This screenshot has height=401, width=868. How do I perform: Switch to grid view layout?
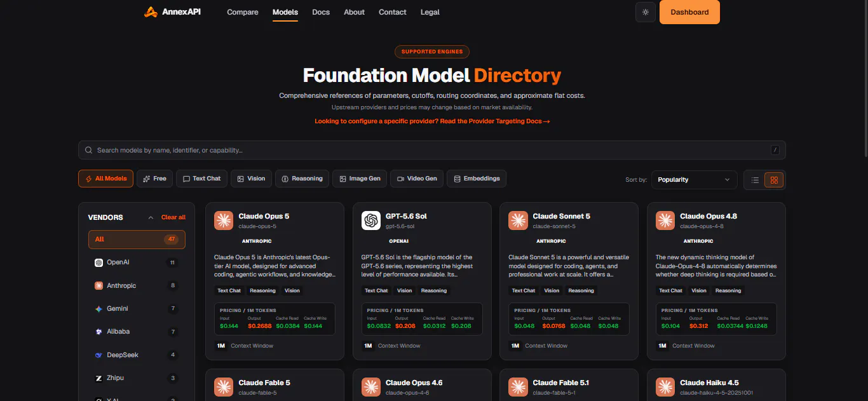(x=774, y=180)
